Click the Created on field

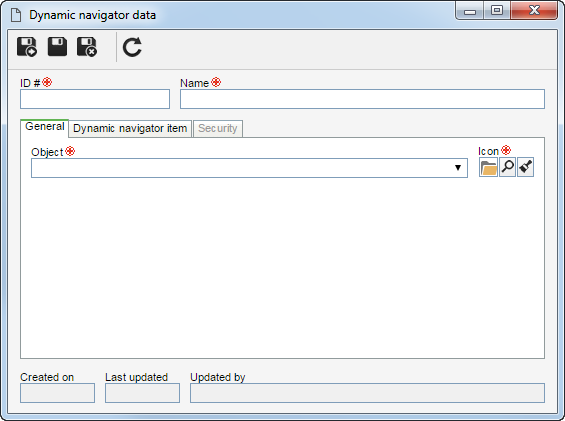click(x=57, y=393)
